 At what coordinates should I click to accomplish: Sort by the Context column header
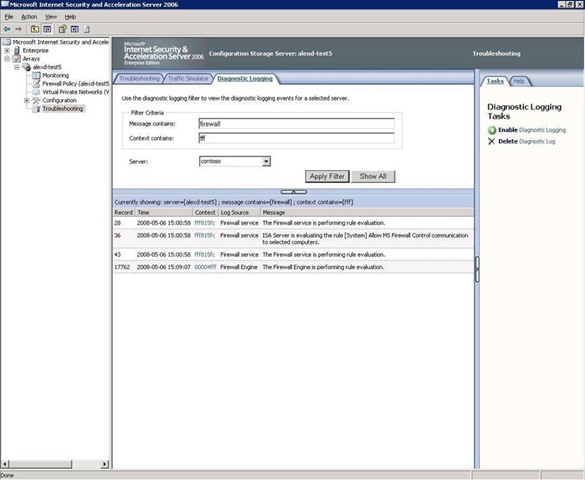point(205,212)
